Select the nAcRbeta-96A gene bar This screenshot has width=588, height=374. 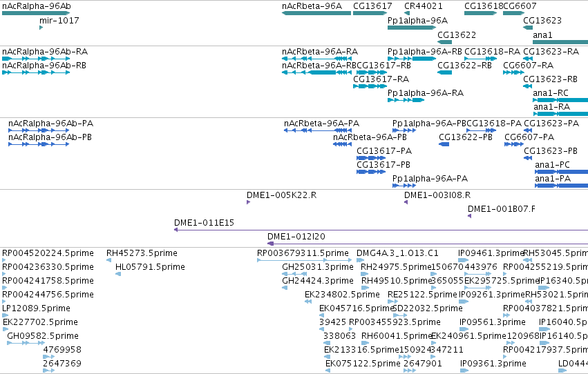316,13
